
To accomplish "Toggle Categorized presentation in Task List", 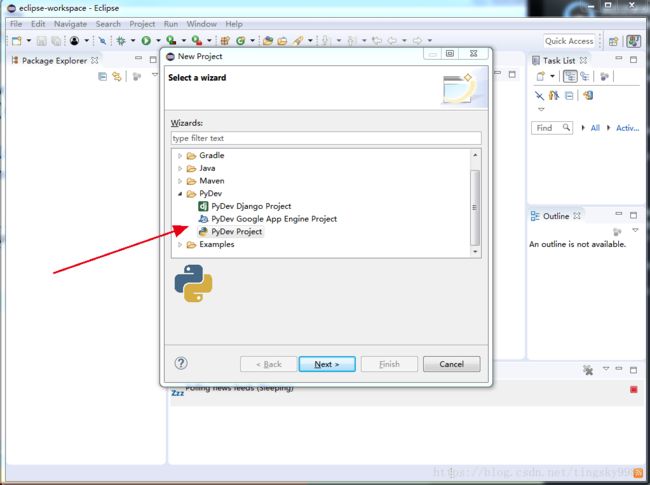I will coord(570,76).
